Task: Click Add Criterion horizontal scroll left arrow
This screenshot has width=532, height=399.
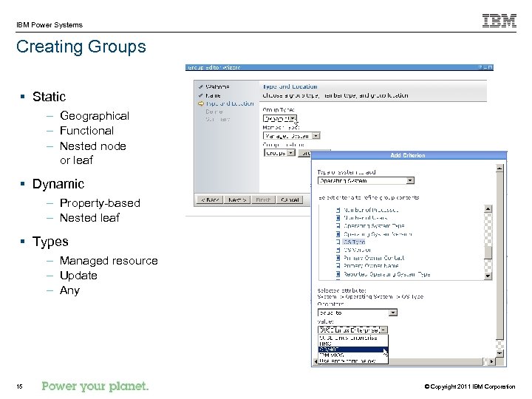Action: [316, 361]
